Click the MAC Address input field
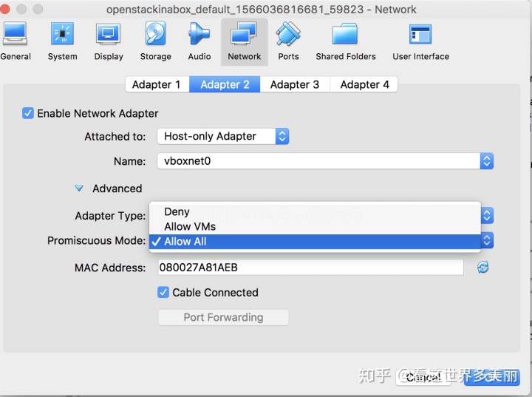Viewport: 532px width, 397px height. (x=310, y=268)
